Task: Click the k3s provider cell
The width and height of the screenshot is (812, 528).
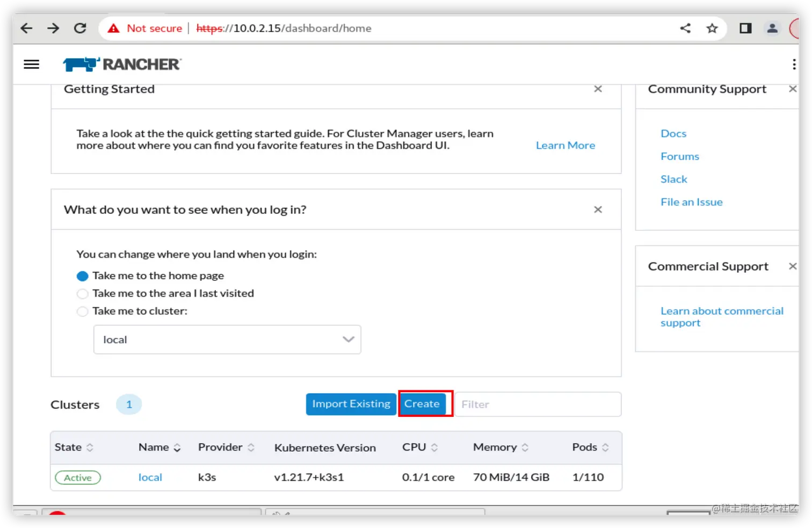Action: coord(207,478)
